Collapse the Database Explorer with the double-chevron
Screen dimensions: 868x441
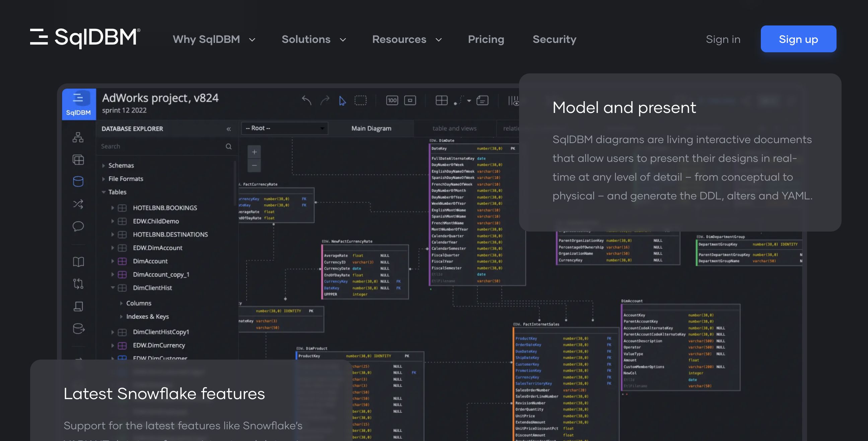coord(229,128)
